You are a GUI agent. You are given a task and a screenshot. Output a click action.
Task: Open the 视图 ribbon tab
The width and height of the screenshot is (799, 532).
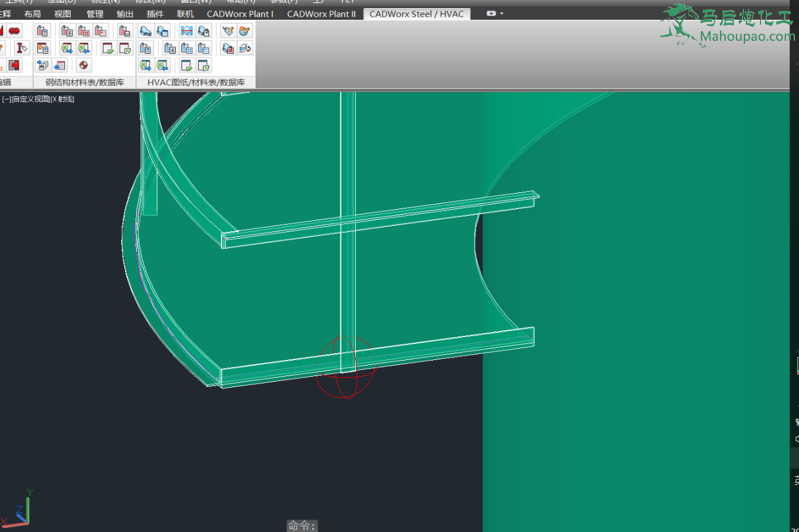click(63, 14)
